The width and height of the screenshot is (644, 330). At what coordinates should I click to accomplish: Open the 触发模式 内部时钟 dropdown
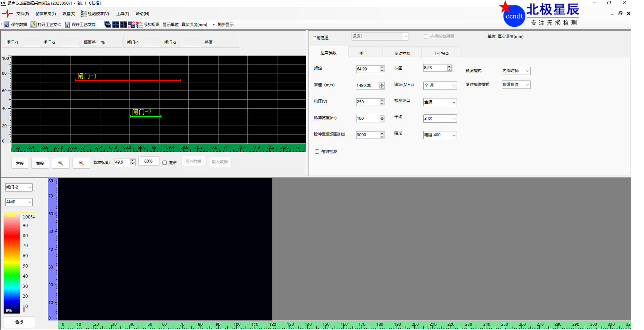click(516, 71)
